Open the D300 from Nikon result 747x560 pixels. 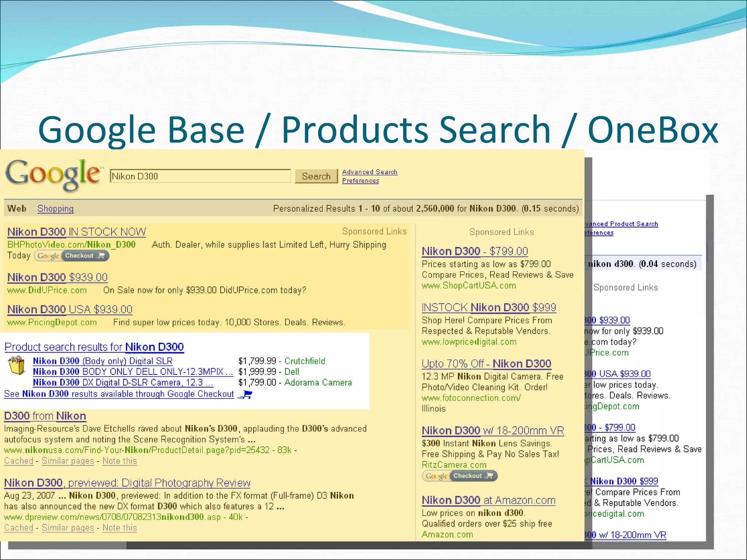pos(45,416)
